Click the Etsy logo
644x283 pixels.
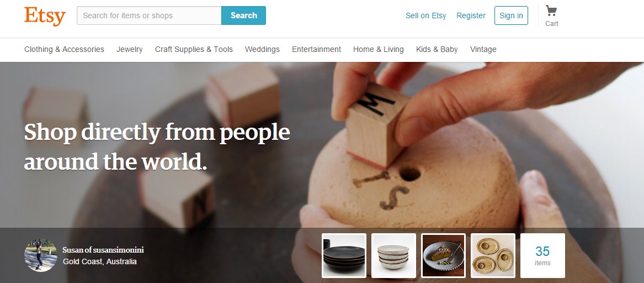point(45,16)
